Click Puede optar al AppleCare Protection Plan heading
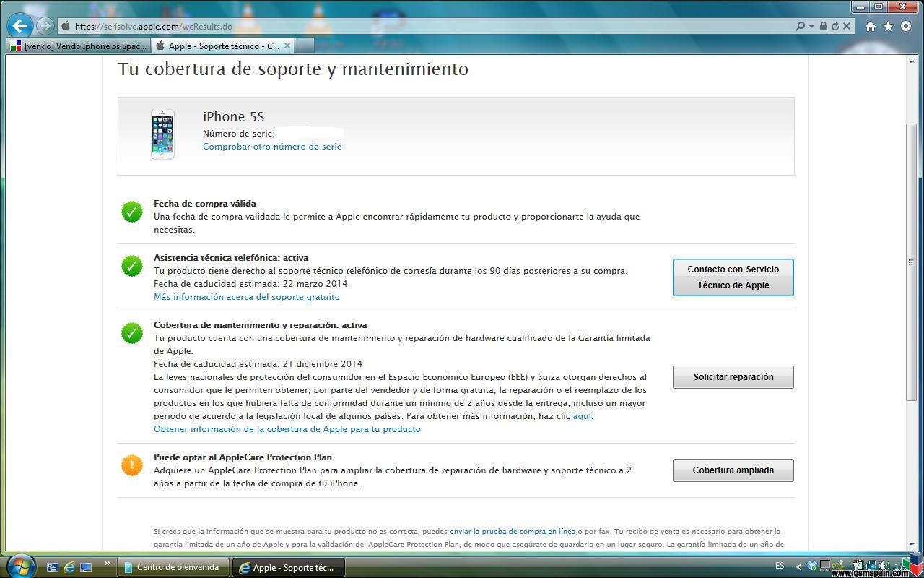Screen dimensions: 924x578 tap(243, 457)
